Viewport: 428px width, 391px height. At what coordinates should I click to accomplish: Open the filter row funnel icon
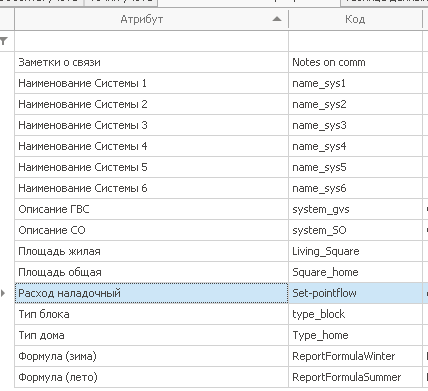4,41
